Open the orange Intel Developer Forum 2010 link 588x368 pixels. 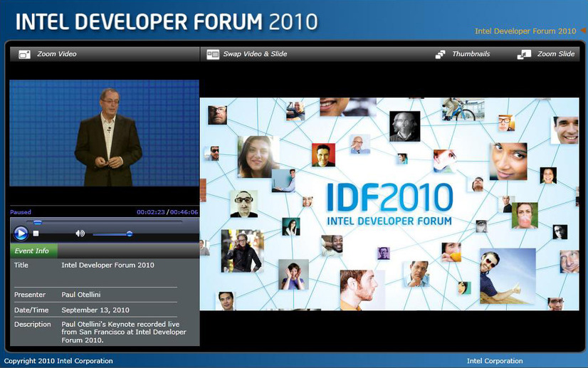525,31
